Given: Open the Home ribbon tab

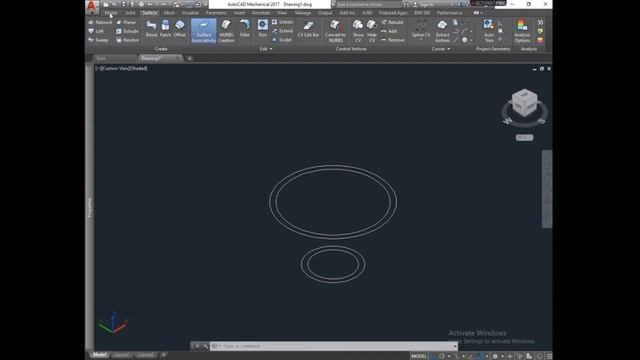Looking at the screenshot, I should pyautogui.click(x=111, y=13).
